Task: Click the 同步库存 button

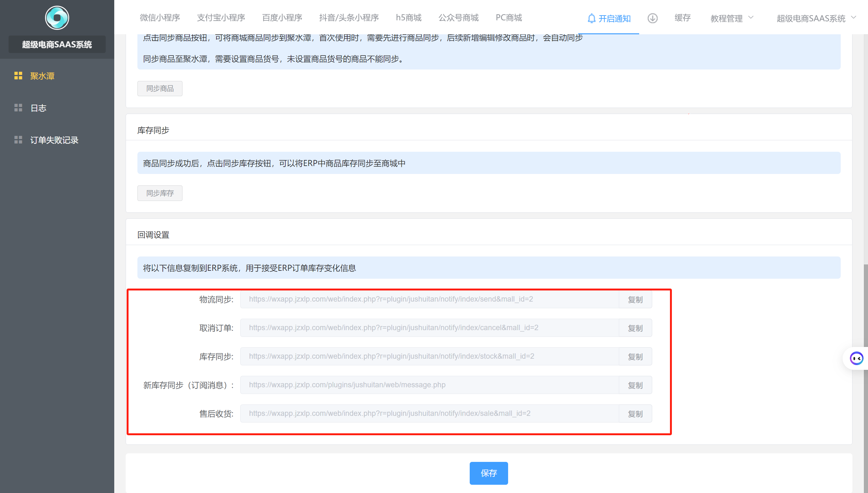Action: [160, 193]
